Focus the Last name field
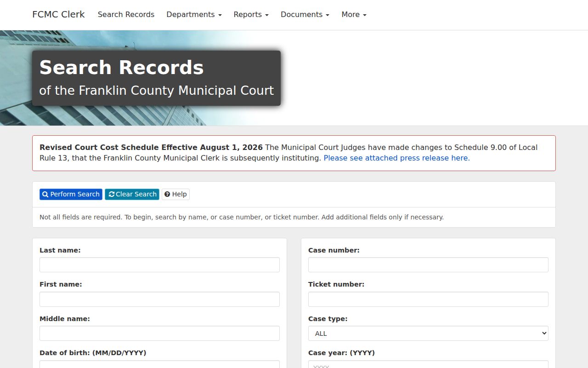 tap(159, 265)
